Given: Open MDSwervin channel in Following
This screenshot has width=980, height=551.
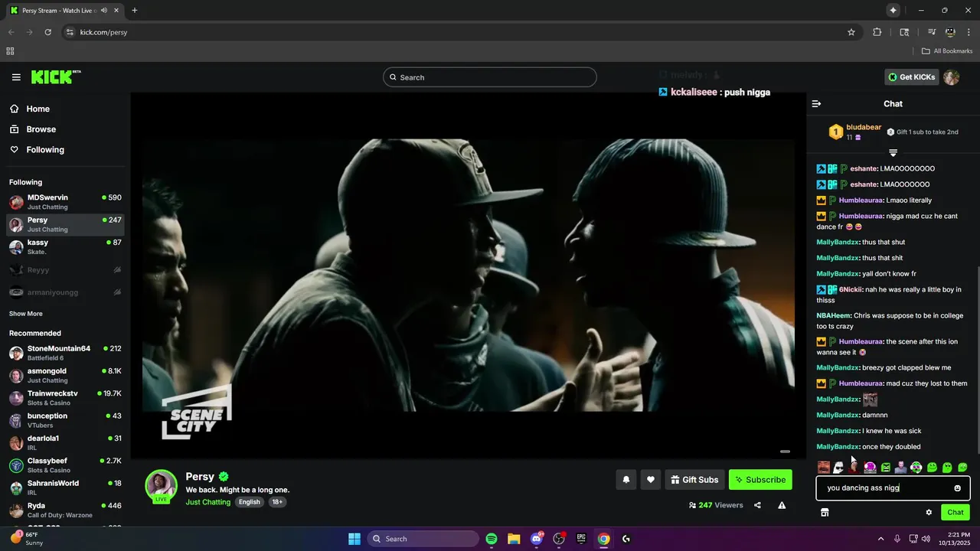Looking at the screenshot, I should click(x=65, y=202).
